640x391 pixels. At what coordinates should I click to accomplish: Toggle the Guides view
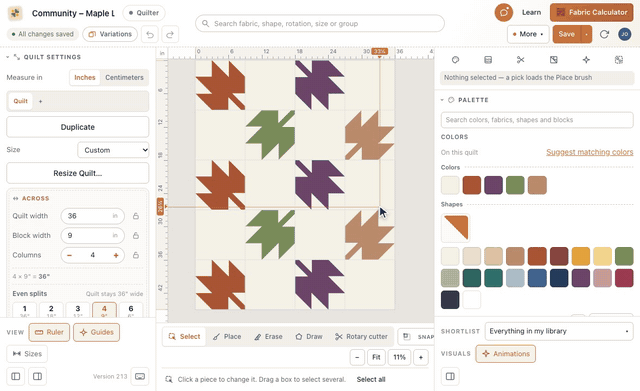point(96,332)
